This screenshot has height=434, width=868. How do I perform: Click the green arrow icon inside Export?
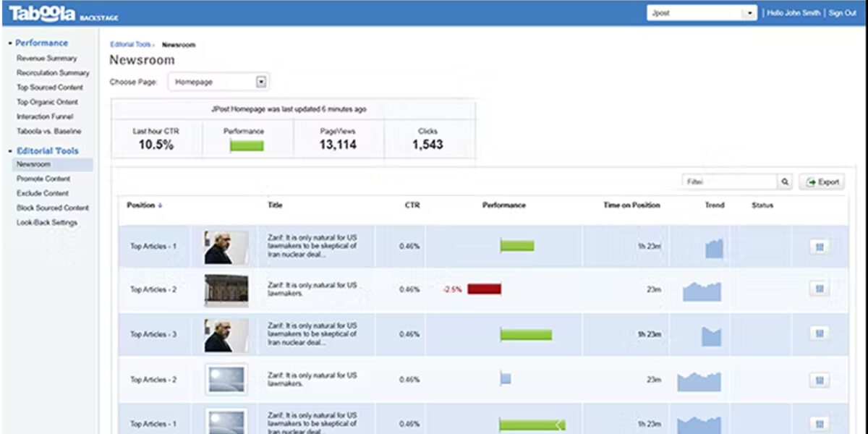(x=812, y=182)
